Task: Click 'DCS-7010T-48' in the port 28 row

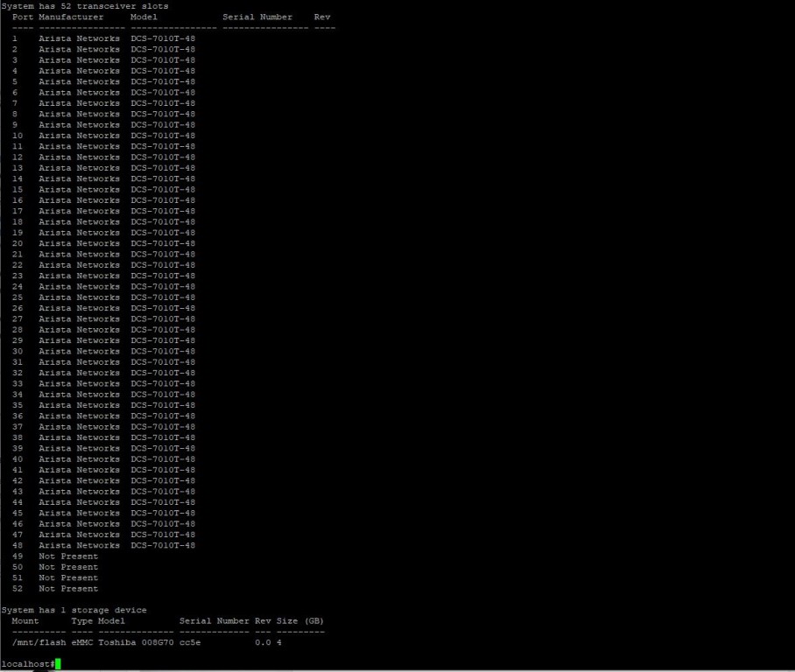Action: 163,330
